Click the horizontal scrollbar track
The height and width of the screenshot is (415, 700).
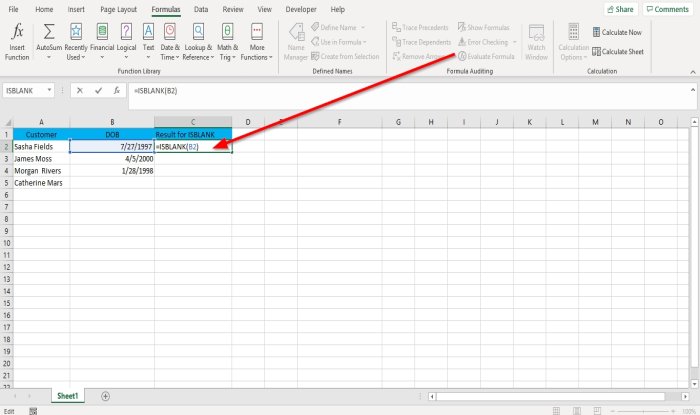558,396
